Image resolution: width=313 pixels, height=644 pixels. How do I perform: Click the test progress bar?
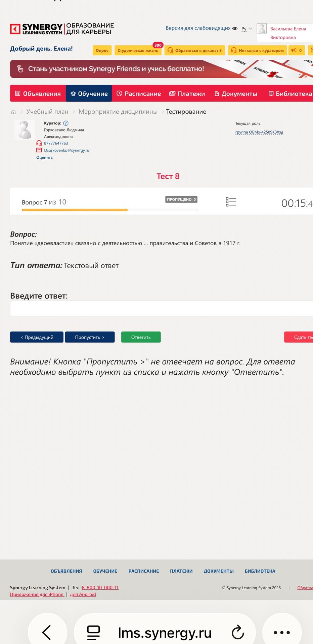109,210
